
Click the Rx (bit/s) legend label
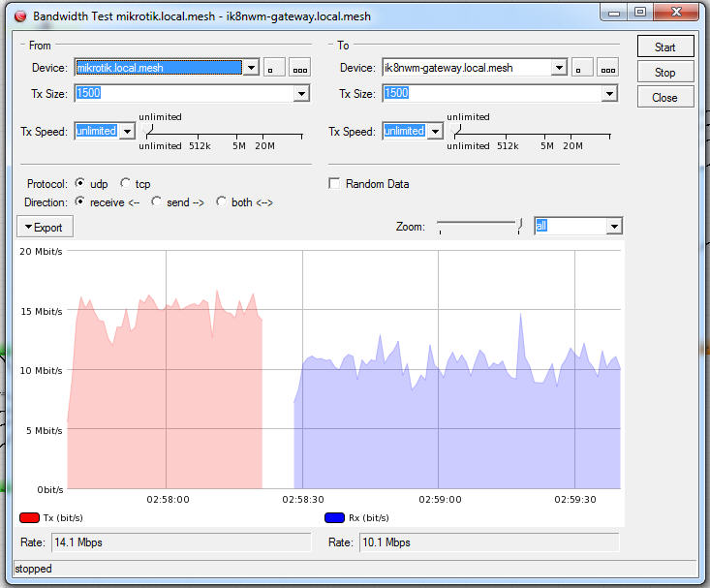(369, 518)
